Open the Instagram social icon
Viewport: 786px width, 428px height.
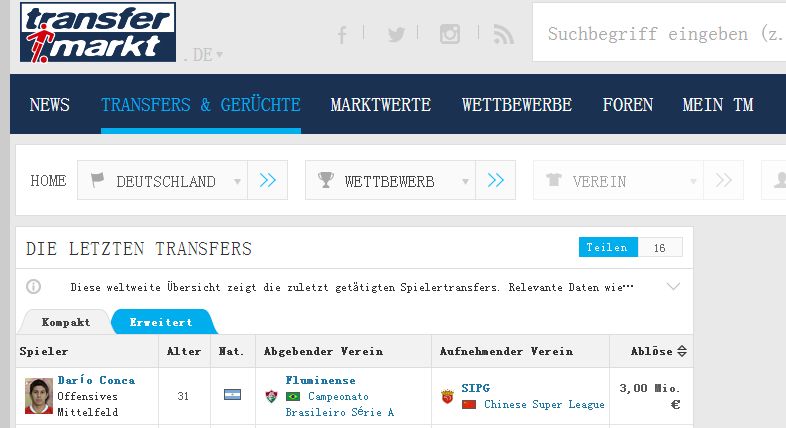coord(450,34)
